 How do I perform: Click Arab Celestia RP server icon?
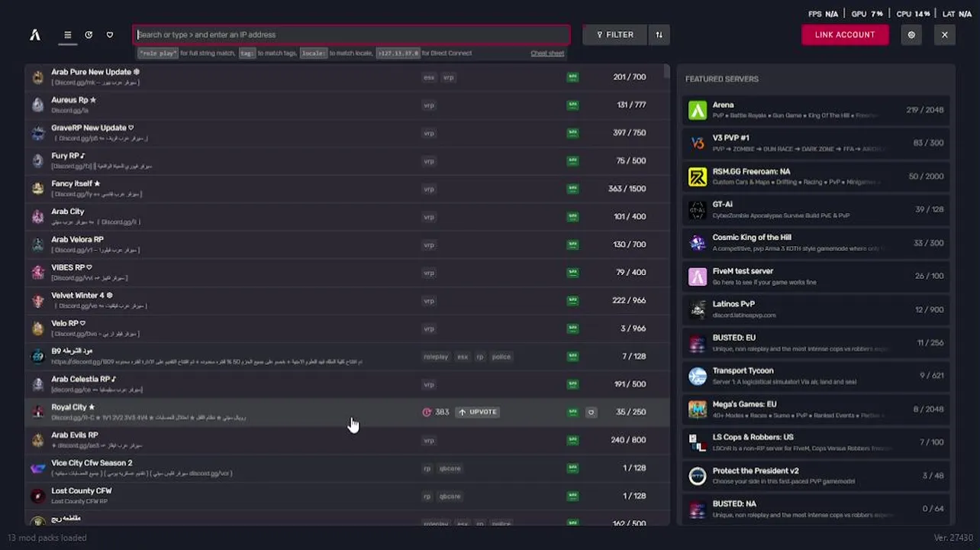pyautogui.click(x=38, y=384)
